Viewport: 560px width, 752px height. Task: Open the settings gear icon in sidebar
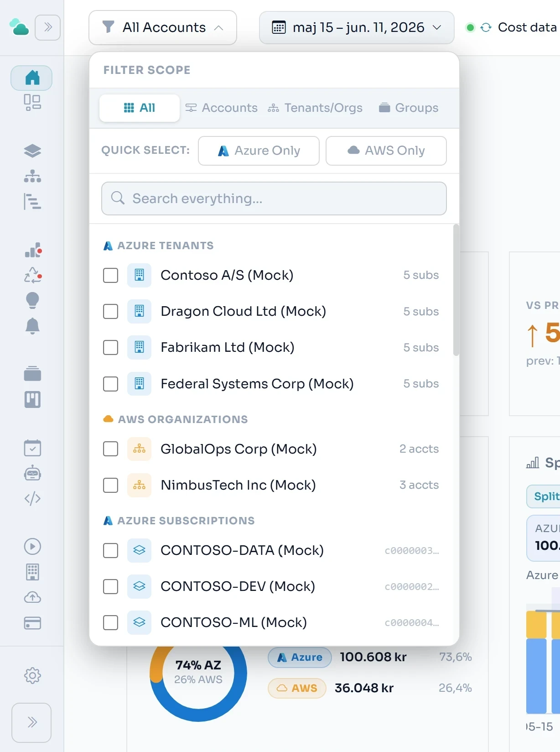tap(32, 675)
